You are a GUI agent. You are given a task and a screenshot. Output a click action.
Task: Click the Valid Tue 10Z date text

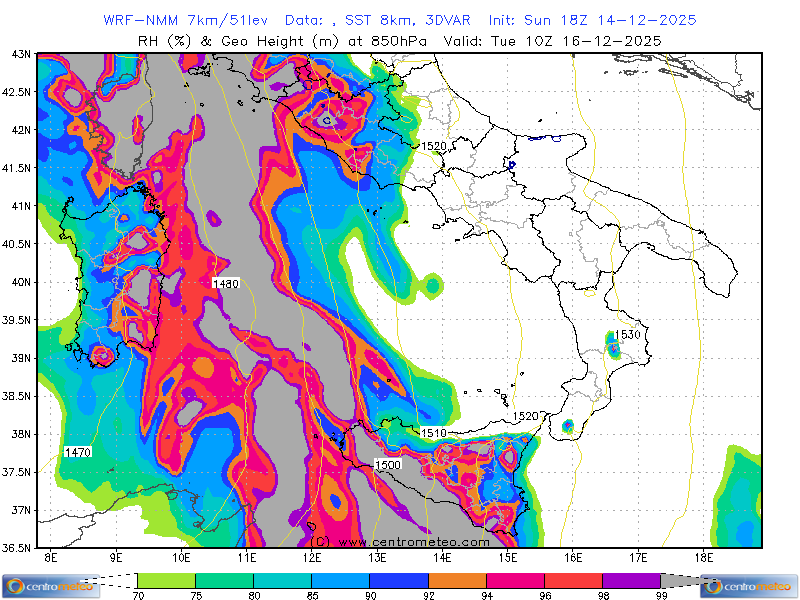point(574,40)
